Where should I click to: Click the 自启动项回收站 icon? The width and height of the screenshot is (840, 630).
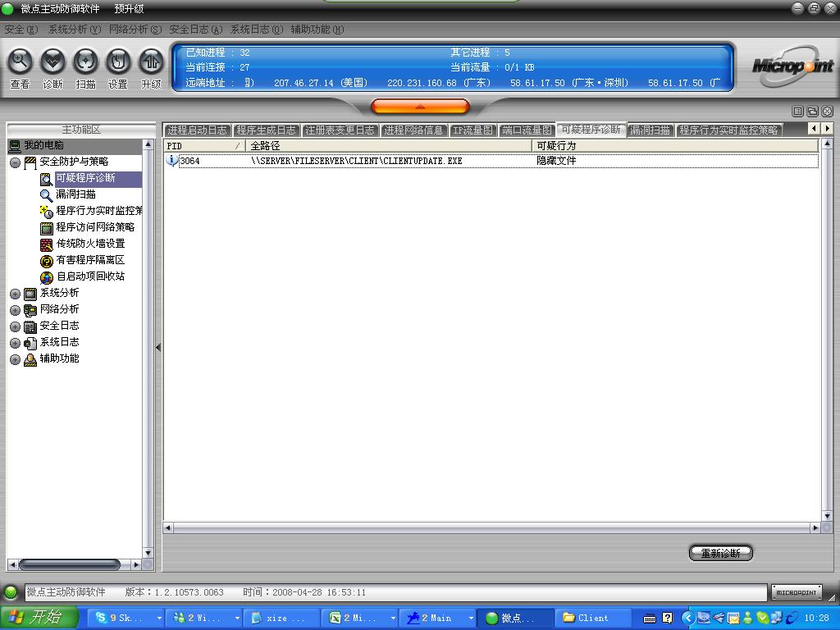pyautogui.click(x=47, y=277)
